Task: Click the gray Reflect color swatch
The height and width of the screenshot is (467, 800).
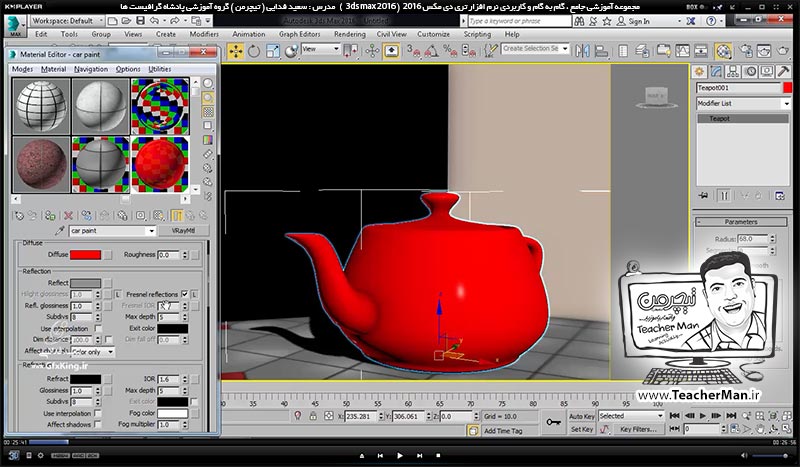Action: [85, 283]
